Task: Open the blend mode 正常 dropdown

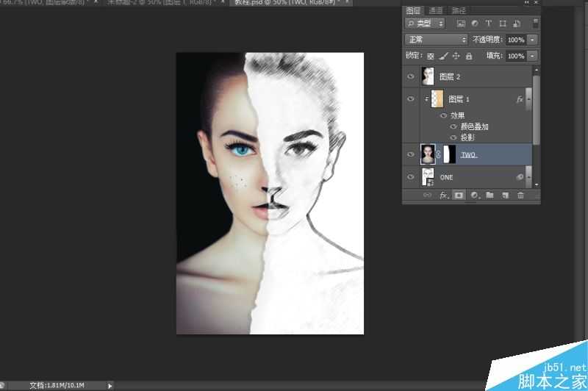Action: pos(436,40)
